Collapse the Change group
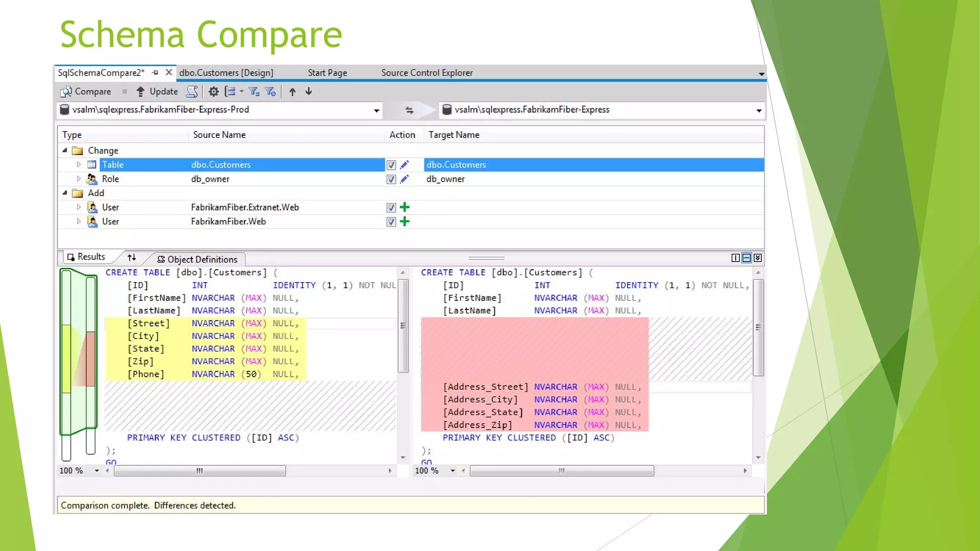Screen dimensions: 980x551 point(65,150)
